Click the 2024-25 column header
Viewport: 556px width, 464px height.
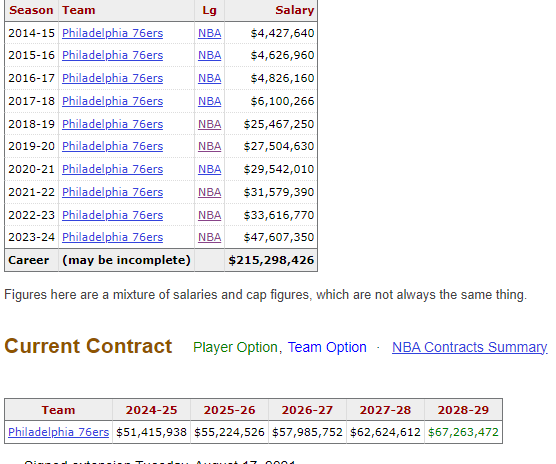tap(151, 410)
